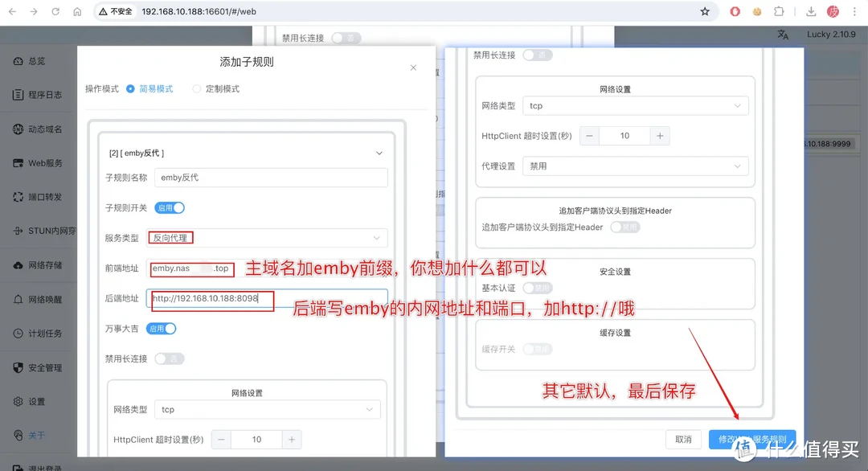Viewport: 868px width, 471px height.
Task: Increase HttpClient timeout in the left dialog
Action: pos(292,440)
